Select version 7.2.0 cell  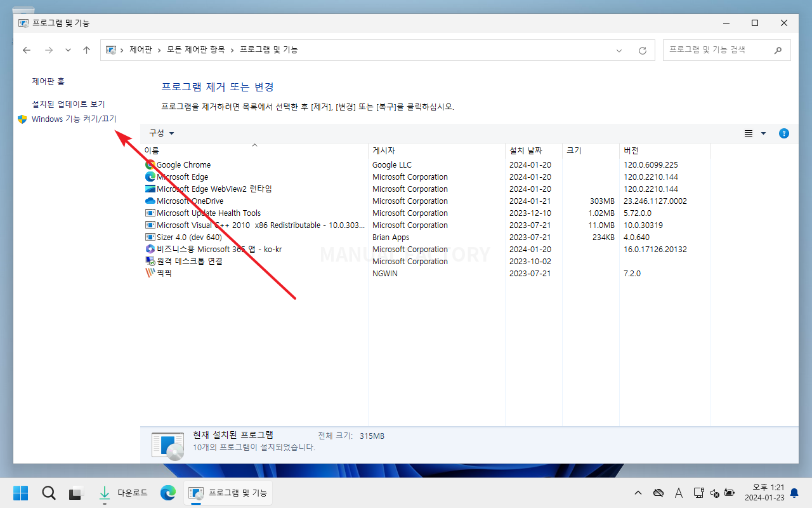tap(632, 274)
